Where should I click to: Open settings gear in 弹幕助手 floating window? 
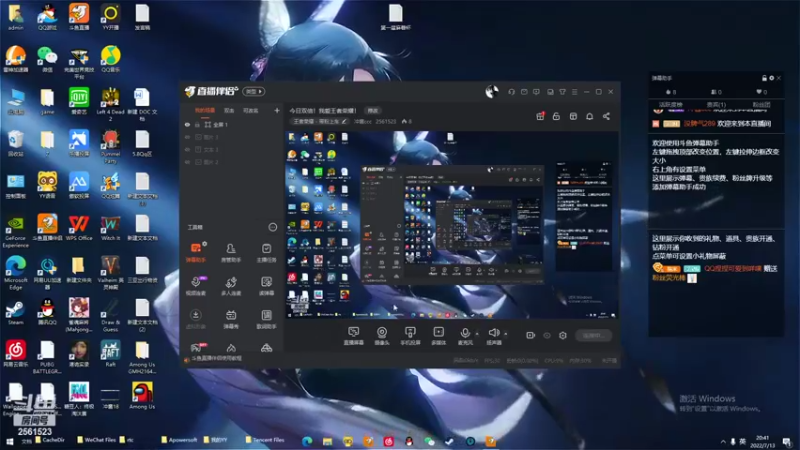point(771,78)
